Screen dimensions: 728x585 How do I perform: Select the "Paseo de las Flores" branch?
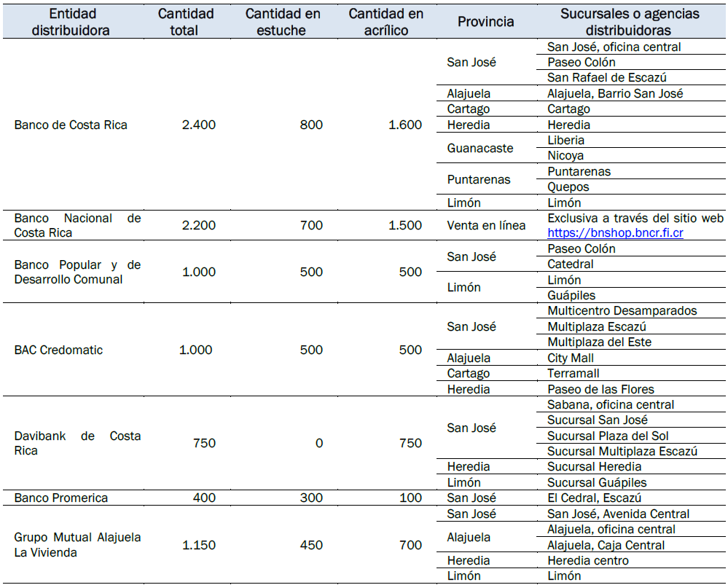[x=600, y=389]
